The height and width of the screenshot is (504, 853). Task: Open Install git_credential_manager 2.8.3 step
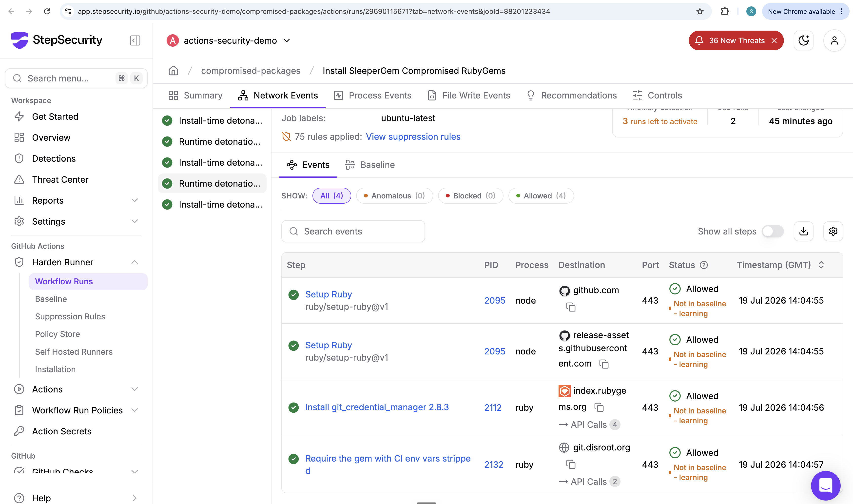click(x=377, y=407)
